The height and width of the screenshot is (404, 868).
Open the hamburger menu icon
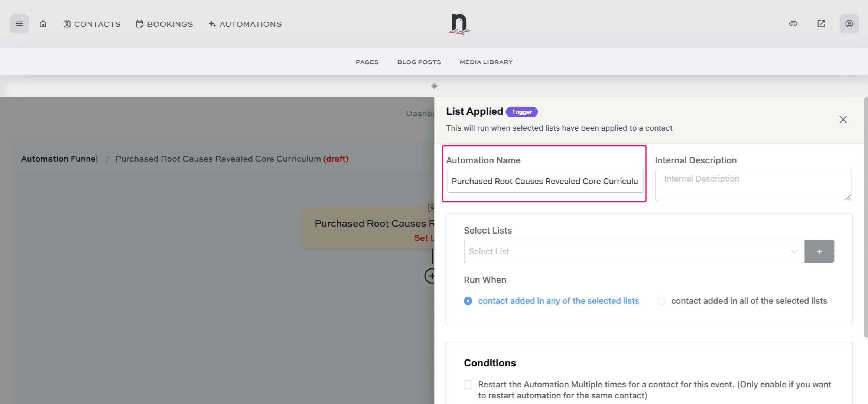tap(19, 24)
